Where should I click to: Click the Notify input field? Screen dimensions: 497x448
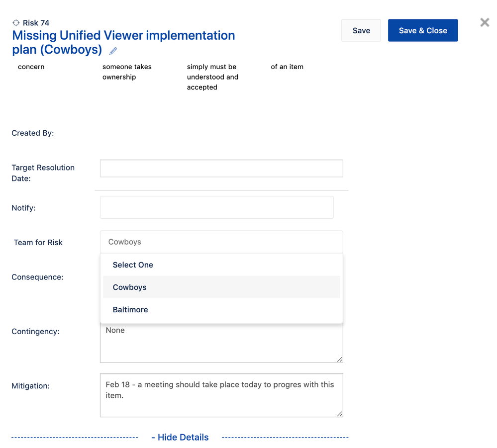pos(217,207)
